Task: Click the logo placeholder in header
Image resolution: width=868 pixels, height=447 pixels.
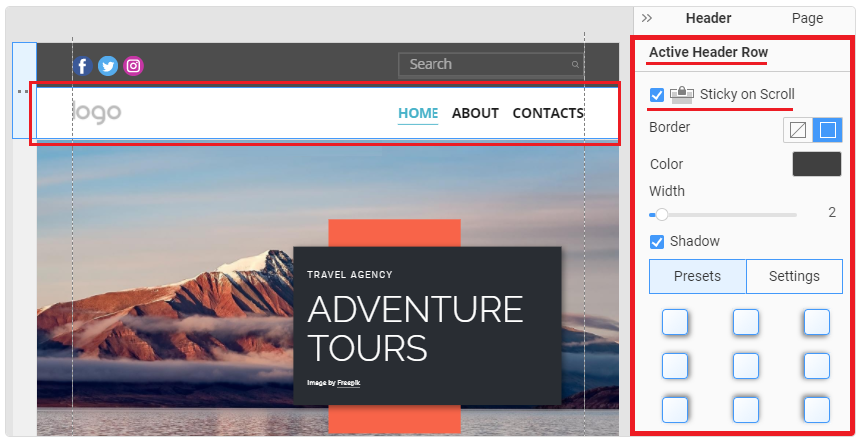Action: [x=97, y=113]
